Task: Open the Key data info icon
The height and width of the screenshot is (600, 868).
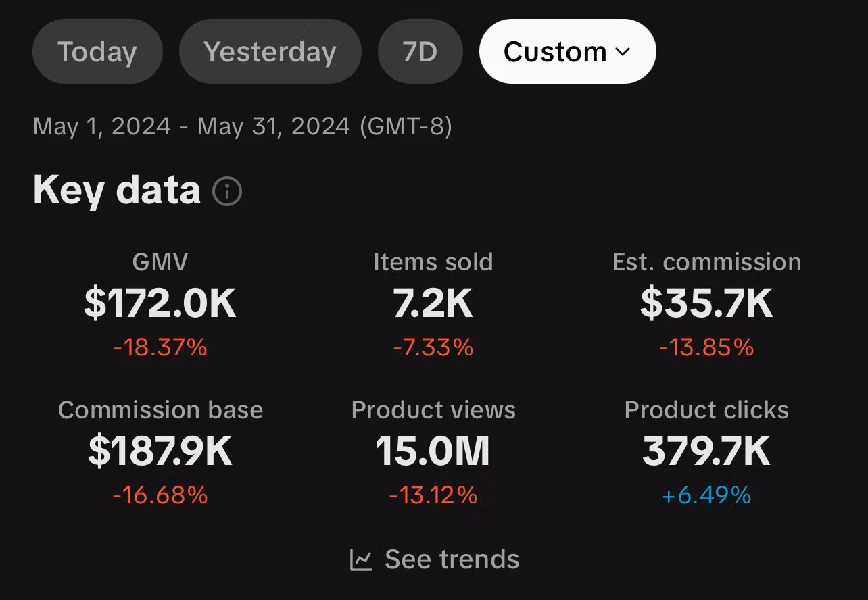Action: click(x=227, y=192)
